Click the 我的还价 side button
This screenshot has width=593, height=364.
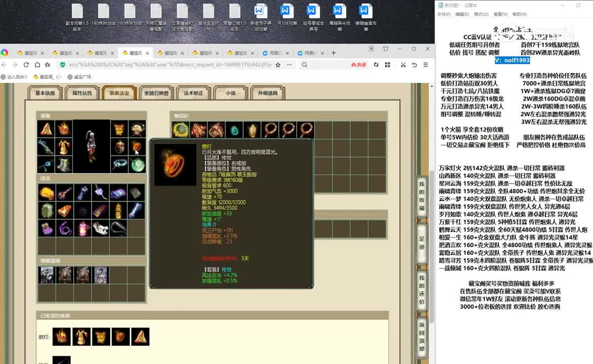[421, 290]
